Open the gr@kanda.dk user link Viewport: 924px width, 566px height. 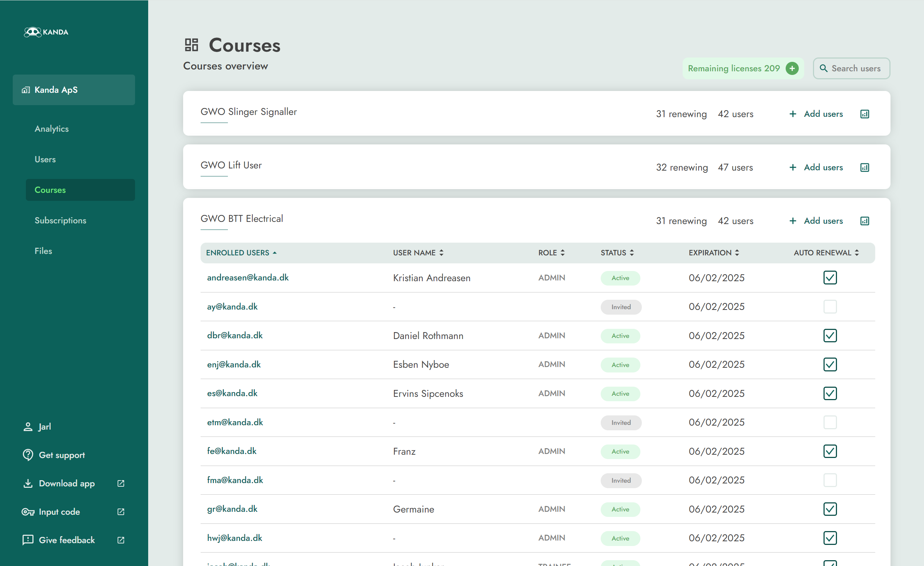tap(232, 509)
